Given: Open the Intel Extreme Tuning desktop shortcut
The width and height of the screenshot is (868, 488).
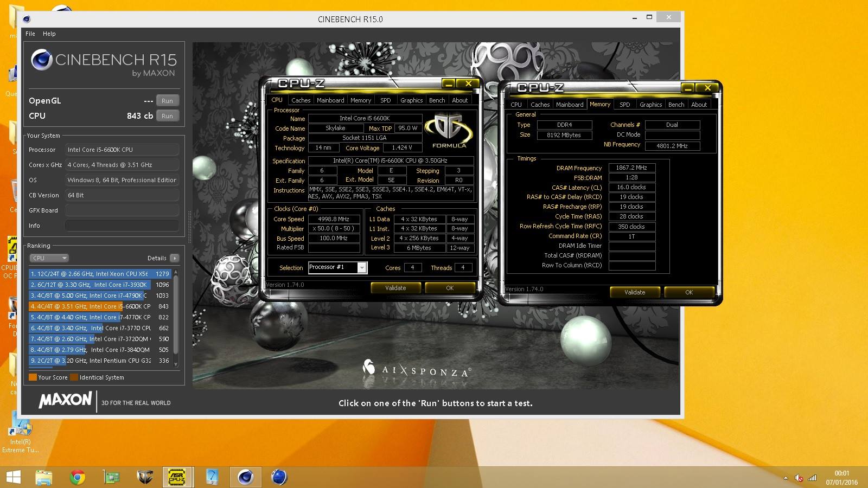Looking at the screenshot, I should [x=20, y=432].
